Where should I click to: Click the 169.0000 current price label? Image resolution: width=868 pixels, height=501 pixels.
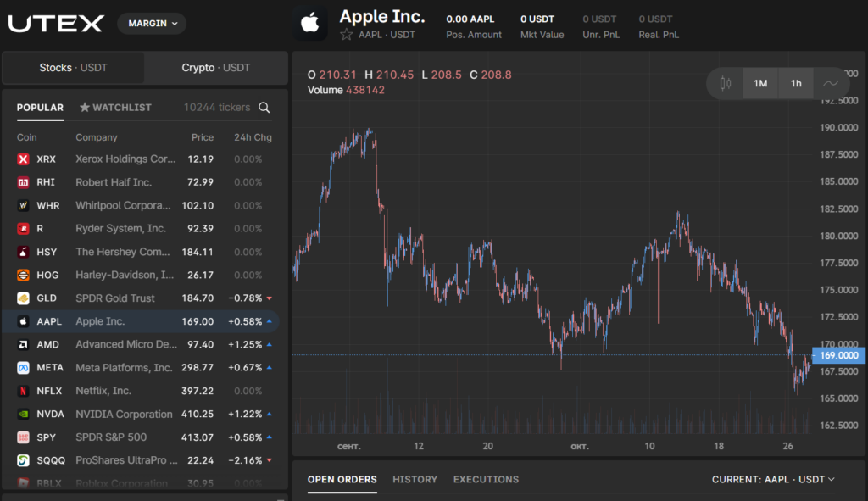(x=838, y=355)
